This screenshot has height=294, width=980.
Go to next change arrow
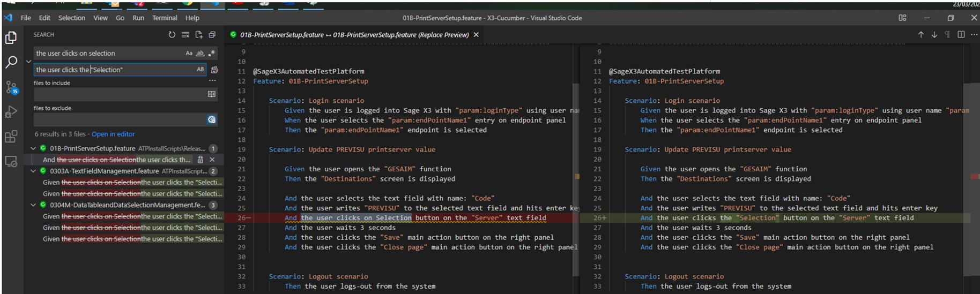(934, 35)
